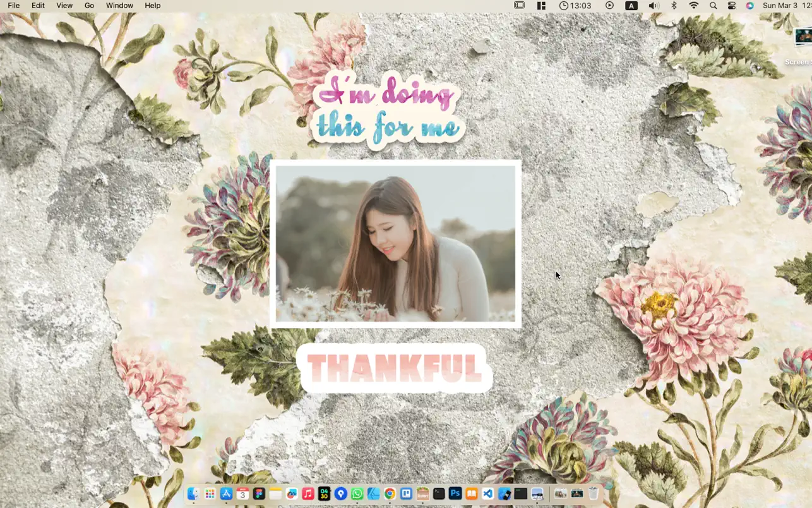812x508 pixels.
Task: Toggle the Bluetooth menu bar icon
Action: (x=674, y=6)
